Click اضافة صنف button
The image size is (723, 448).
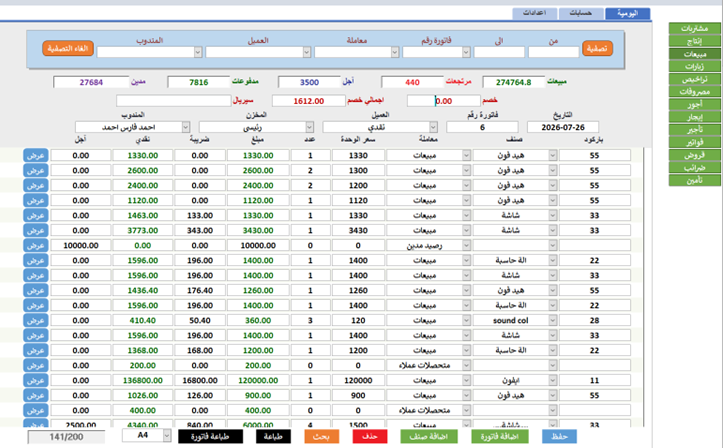click(x=429, y=436)
